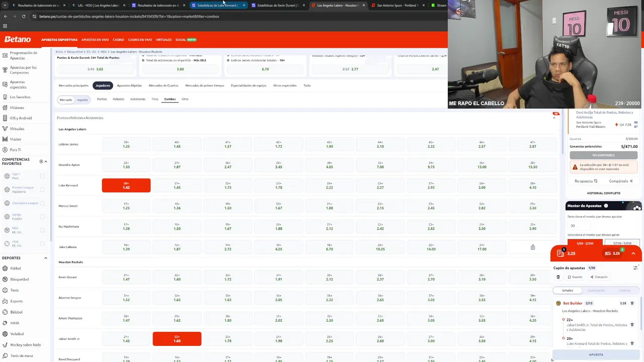Click Re-apuesta button
The height and width of the screenshot is (362, 644).
(586, 181)
